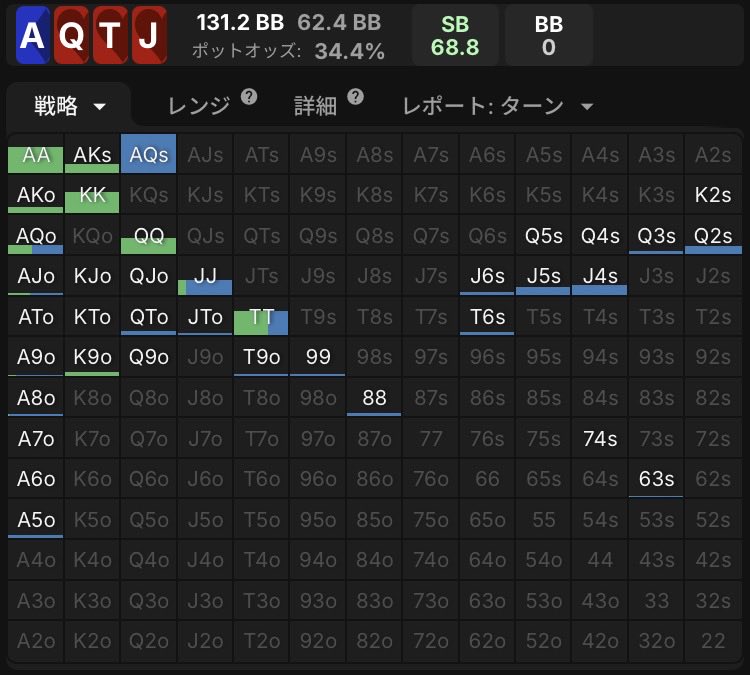Select the AKo hand cell
Image resolution: width=750 pixels, height=675 pixels.
tap(35, 194)
